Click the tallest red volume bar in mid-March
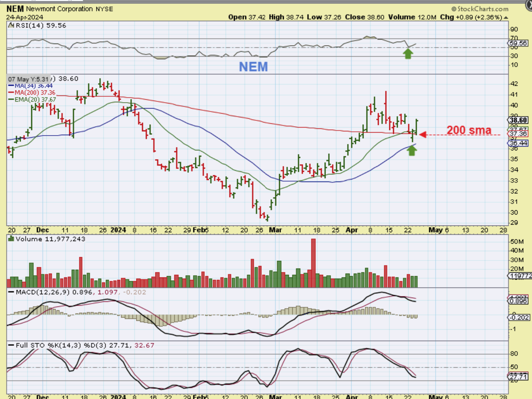 (313, 263)
